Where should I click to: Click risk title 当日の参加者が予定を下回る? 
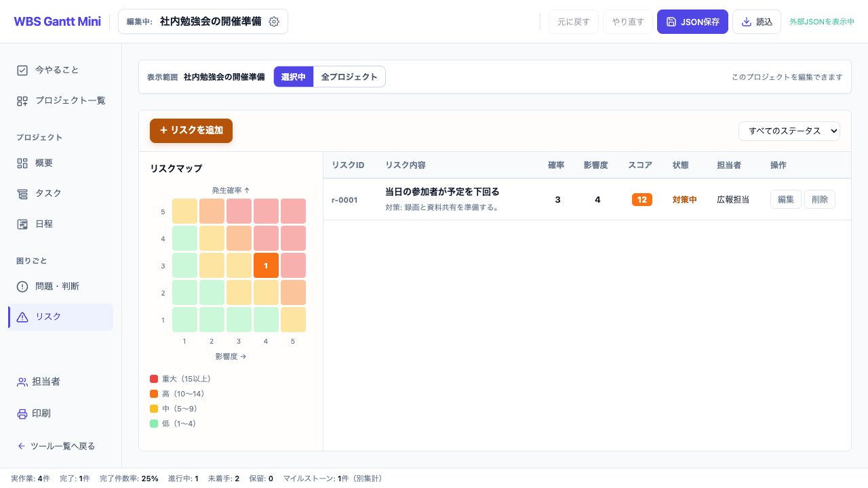(442, 192)
